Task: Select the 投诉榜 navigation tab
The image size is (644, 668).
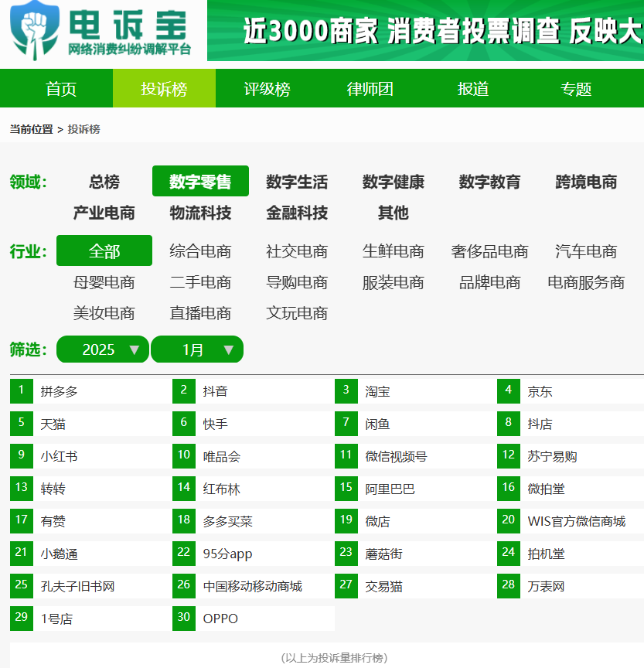Action: point(164,89)
